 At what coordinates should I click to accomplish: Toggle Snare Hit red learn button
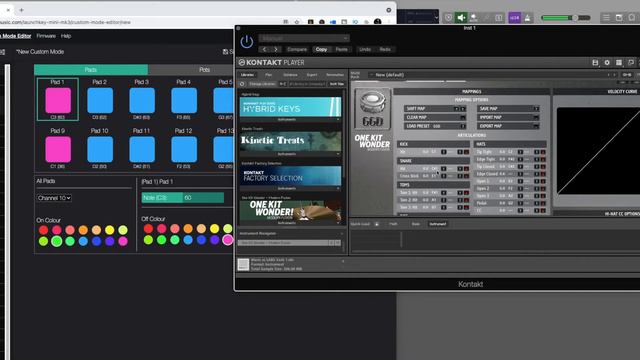(466, 169)
